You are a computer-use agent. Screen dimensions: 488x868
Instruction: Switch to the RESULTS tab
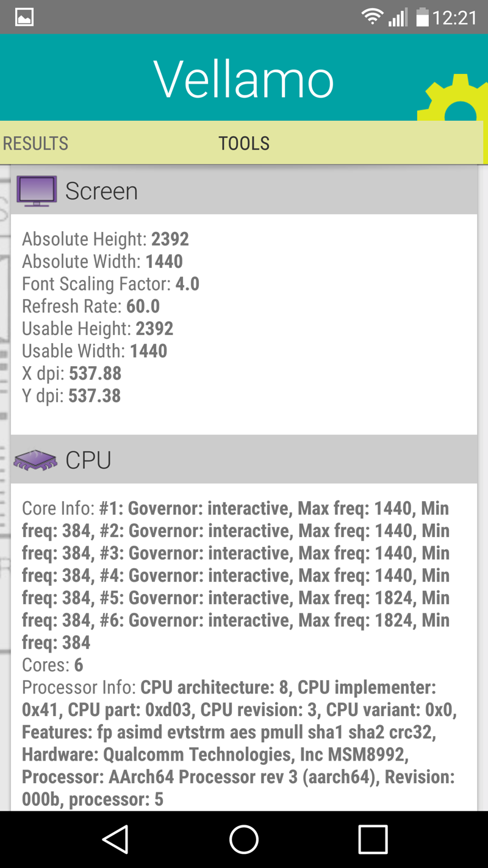pyautogui.click(x=35, y=143)
